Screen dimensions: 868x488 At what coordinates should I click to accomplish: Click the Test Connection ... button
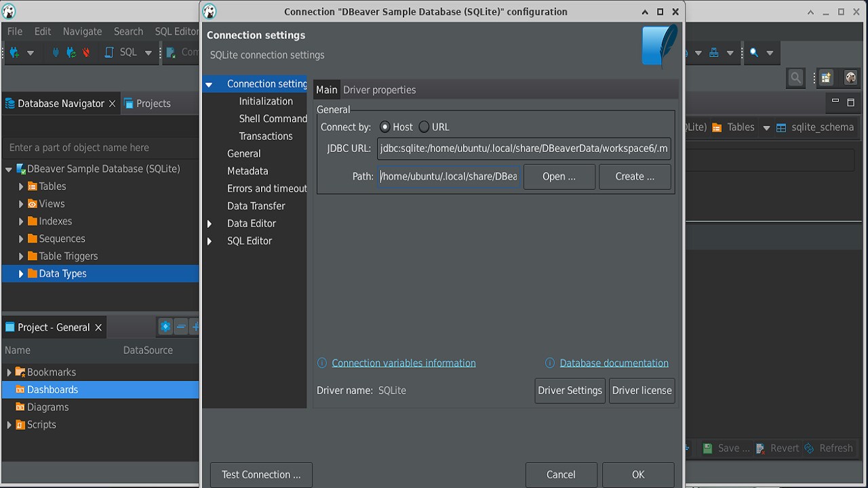click(261, 474)
